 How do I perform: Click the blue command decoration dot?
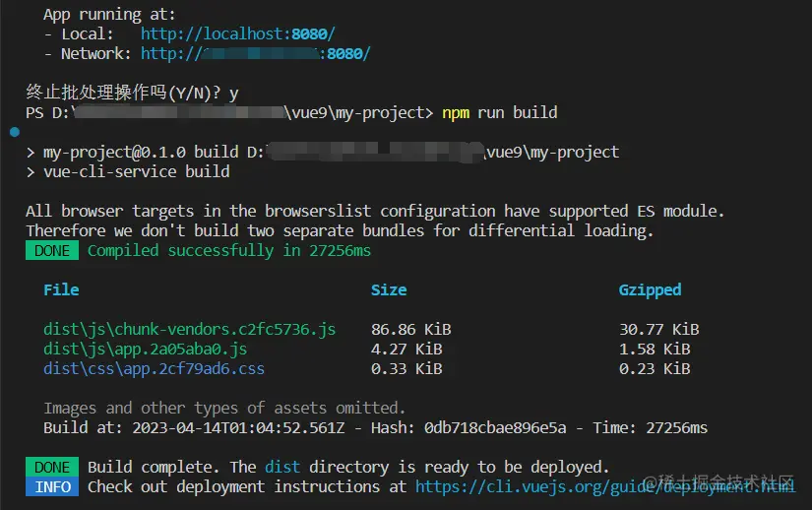tap(15, 132)
